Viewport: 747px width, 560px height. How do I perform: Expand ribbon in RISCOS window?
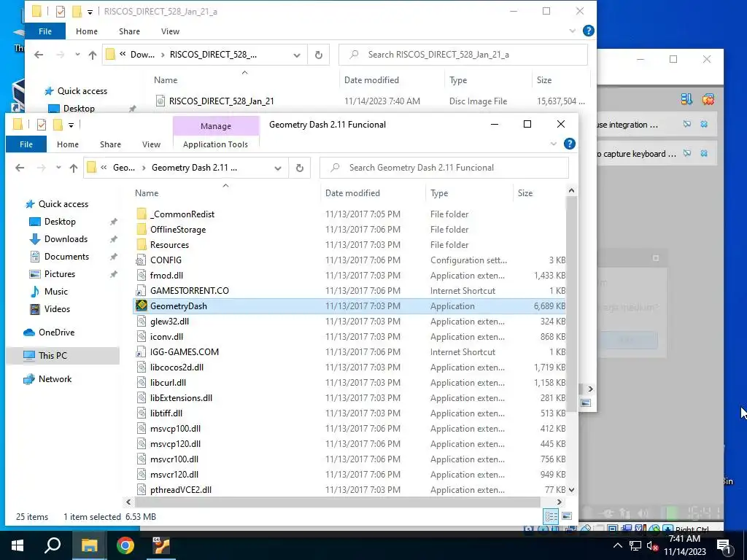572,31
